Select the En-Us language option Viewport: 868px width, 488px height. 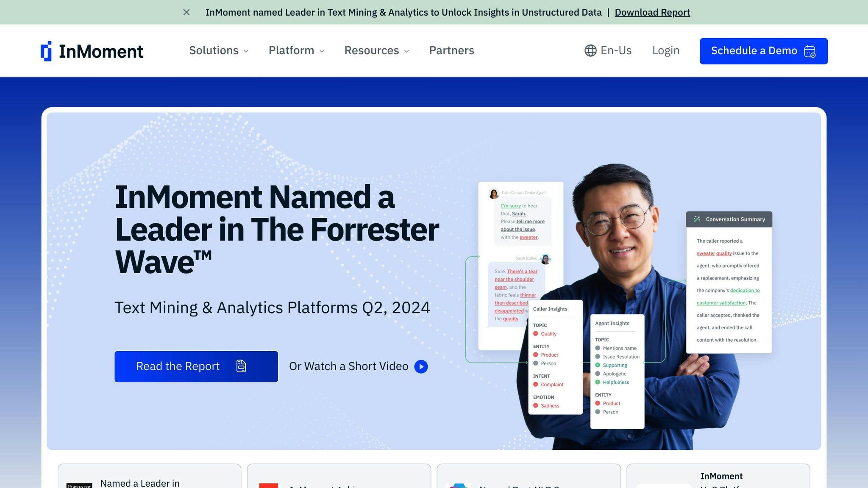(616, 50)
